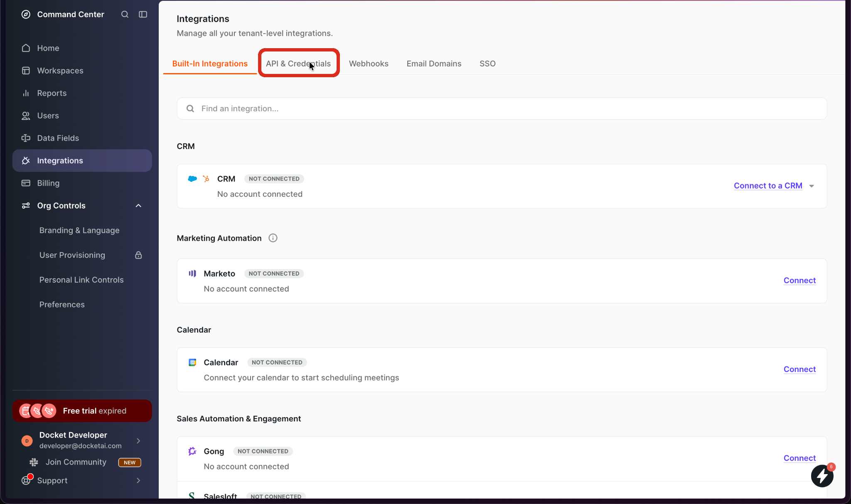Connect the Marketo integration

click(799, 280)
